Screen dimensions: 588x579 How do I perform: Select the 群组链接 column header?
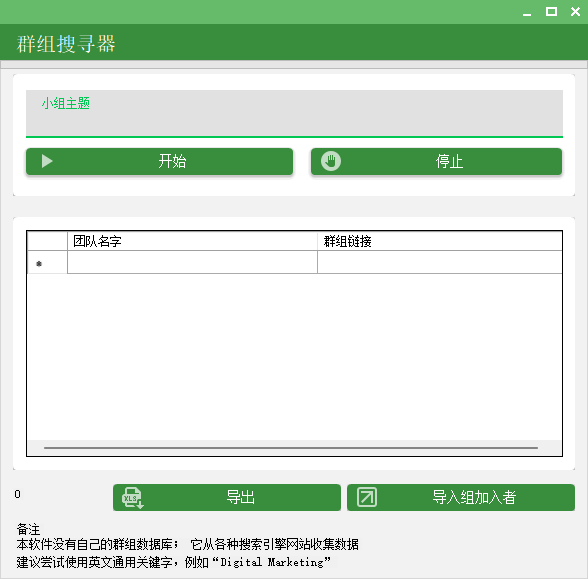tap(440, 241)
